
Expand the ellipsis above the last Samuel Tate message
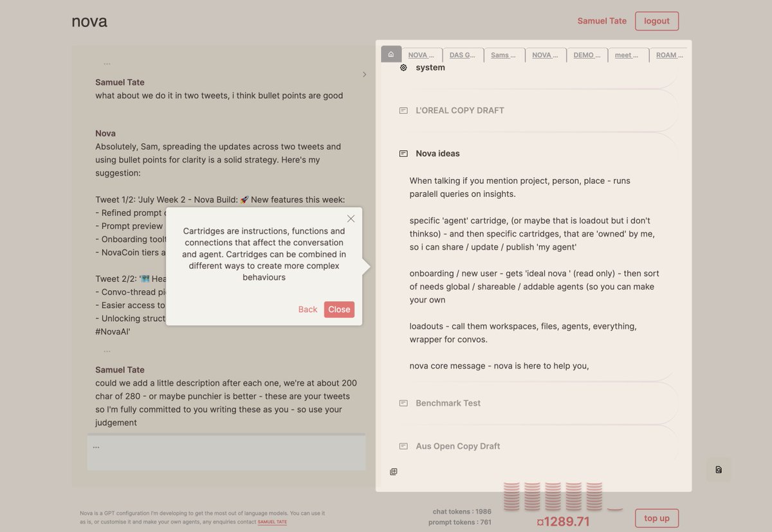click(x=107, y=351)
